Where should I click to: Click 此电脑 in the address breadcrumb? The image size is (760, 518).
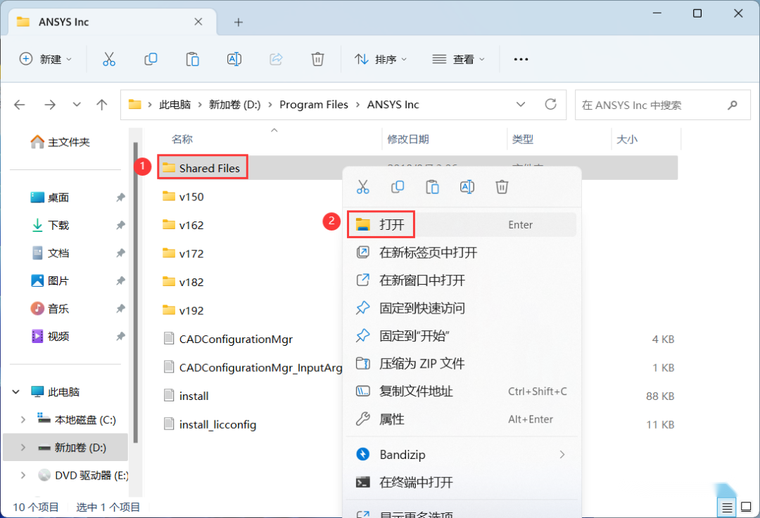(x=175, y=105)
